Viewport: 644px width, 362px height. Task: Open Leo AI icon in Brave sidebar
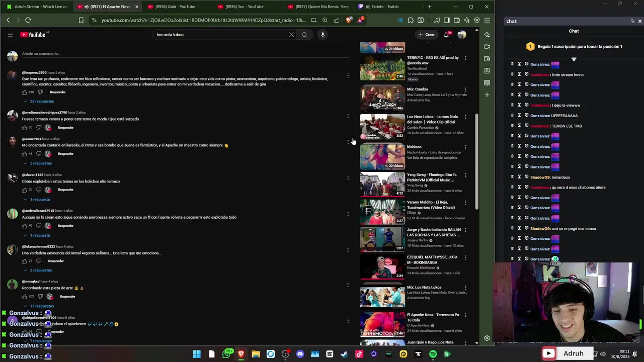tap(487, 35)
